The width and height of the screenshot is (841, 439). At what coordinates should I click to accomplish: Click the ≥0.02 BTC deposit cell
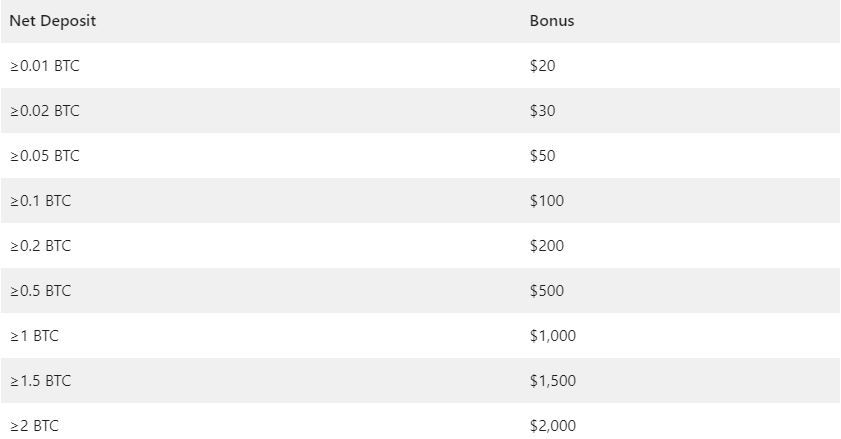tap(45, 111)
